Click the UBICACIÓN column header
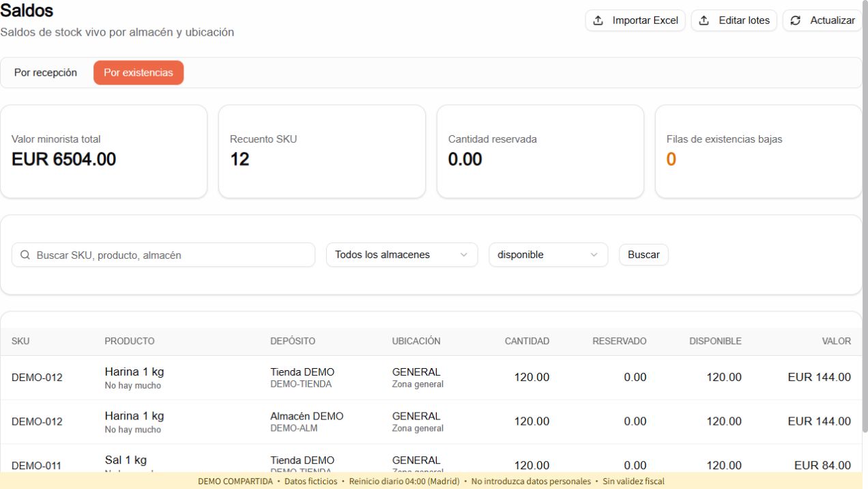 [x=416, y=341]
